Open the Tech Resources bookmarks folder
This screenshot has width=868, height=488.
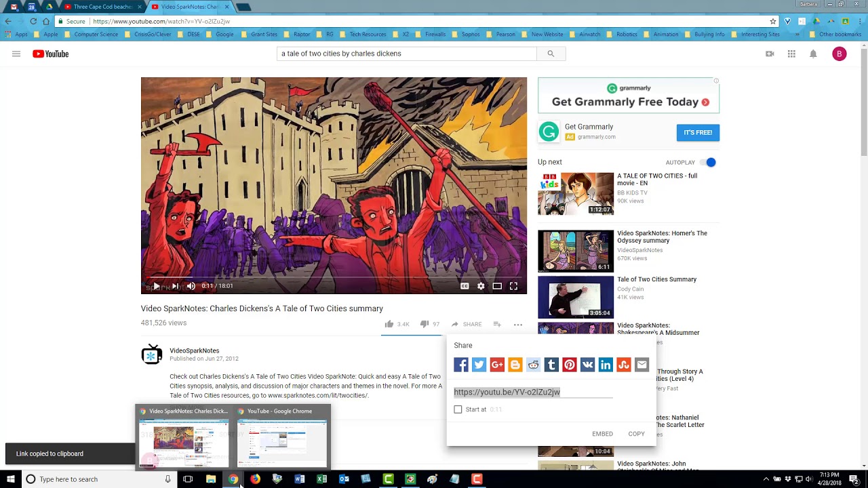tap(362, 34)
